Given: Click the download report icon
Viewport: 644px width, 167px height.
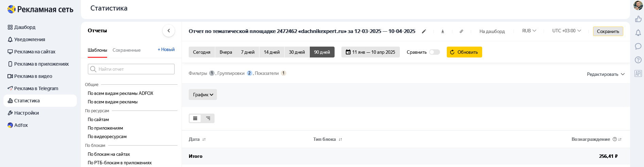Looking at the screenshot, I should point(443,31).
